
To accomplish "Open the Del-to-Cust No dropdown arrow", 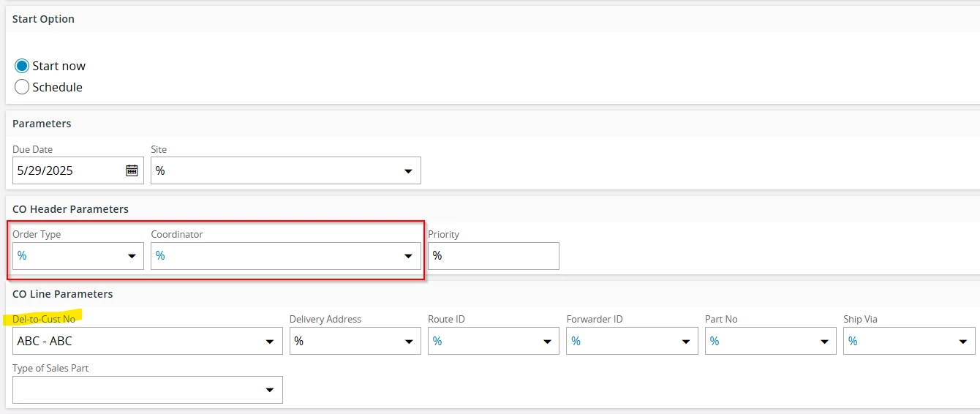I will click(270, 342).
